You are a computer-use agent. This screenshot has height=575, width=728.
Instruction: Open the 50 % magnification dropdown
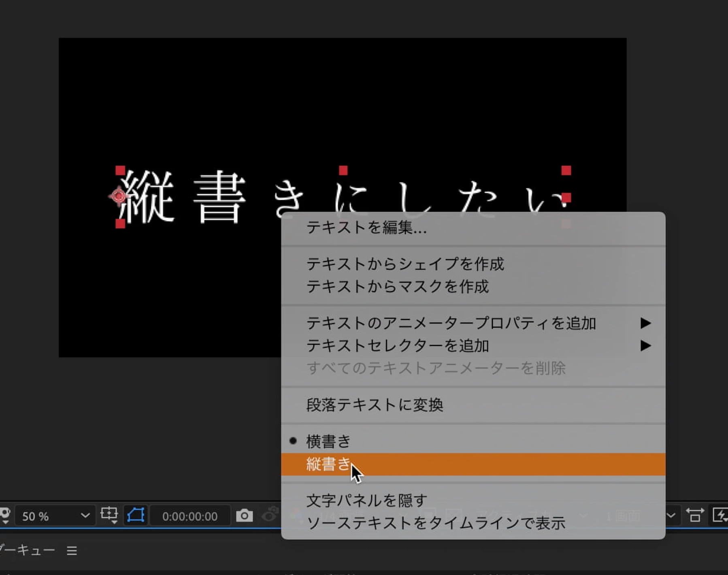coord(55,516)
